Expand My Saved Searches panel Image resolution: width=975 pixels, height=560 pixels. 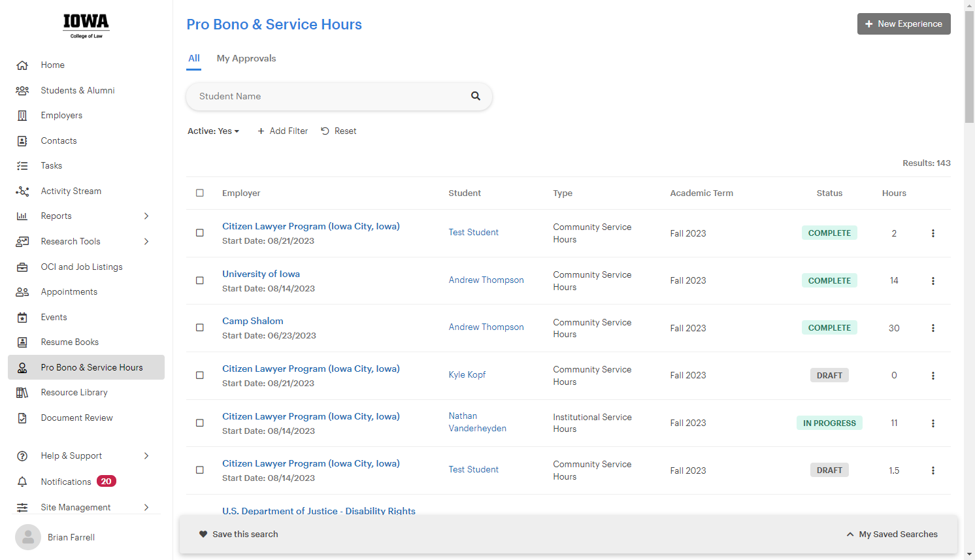[x=892, y=535]
